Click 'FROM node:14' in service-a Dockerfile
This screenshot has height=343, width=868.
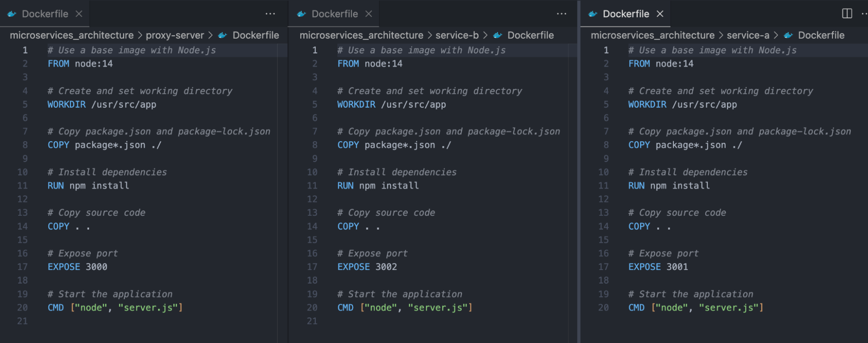660,63
